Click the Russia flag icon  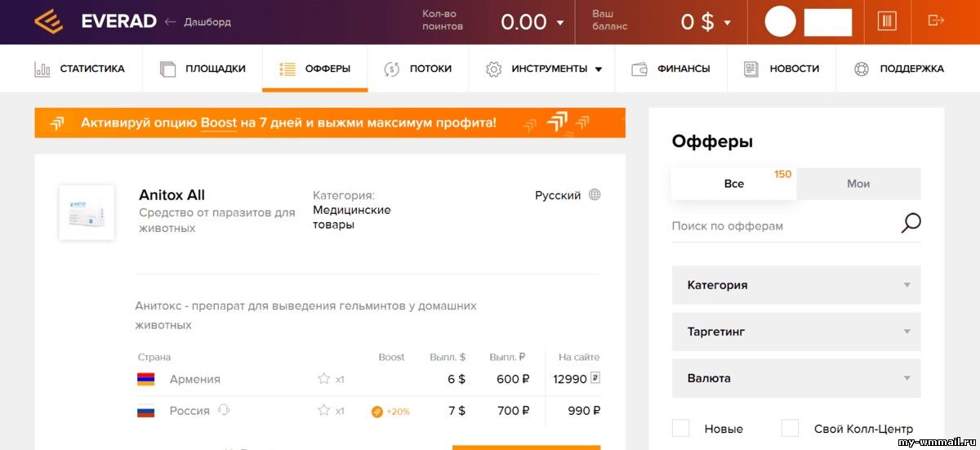(146, 411)
